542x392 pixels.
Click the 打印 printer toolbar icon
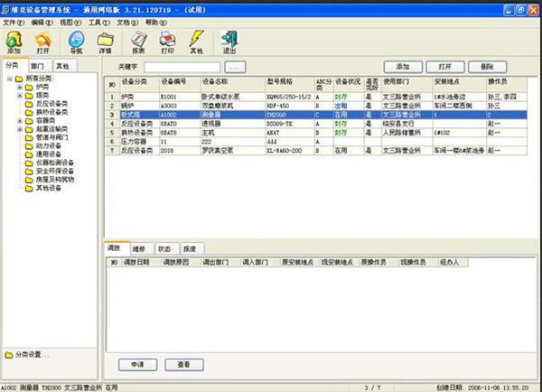pyautogui.click(x=168, y=42)
